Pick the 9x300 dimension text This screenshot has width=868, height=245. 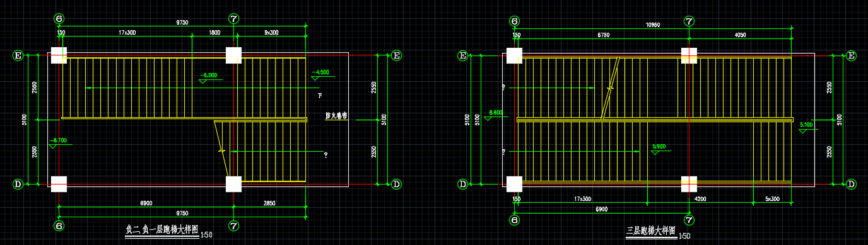point(272,33)
